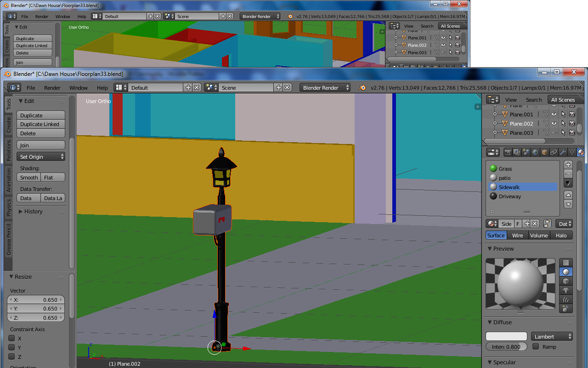The image size is (588, 368).
Task: Set preview to flat plane shape
Action: 566,263
